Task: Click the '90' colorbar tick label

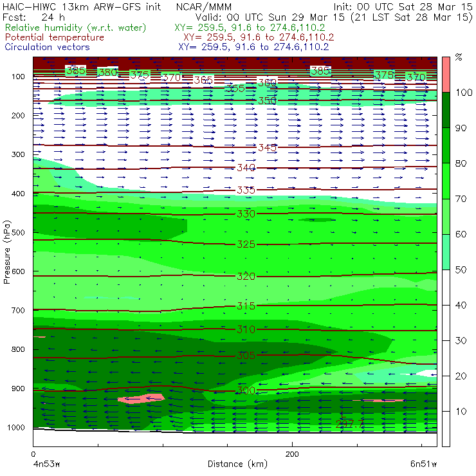Action: coord(461,128)
